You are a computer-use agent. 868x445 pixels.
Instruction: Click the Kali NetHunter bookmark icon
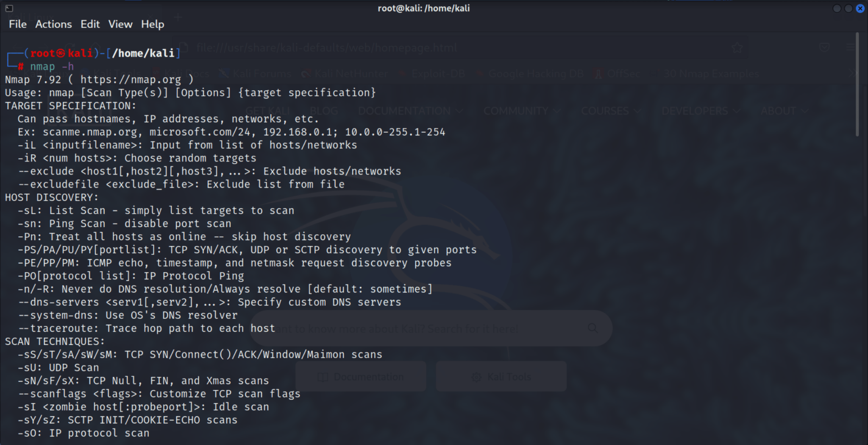pyautogui.click(x=307, y=73)
